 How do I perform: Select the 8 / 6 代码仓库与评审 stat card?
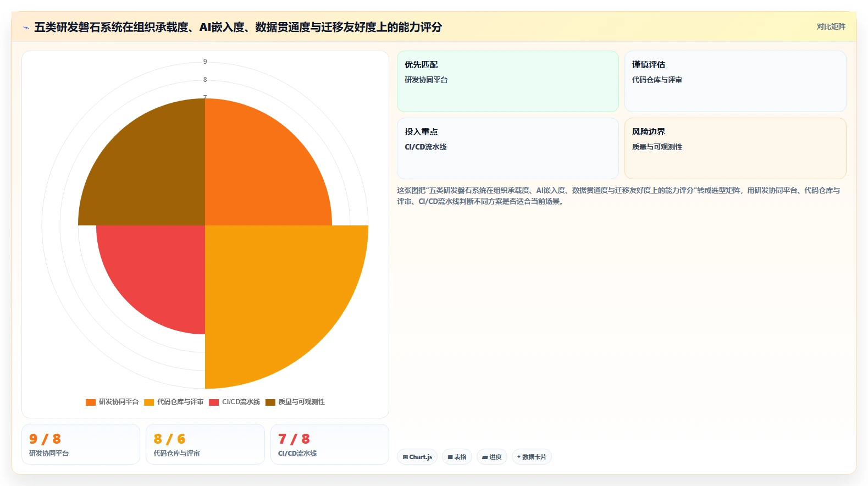pyautogui.click(x=205, y=444)
